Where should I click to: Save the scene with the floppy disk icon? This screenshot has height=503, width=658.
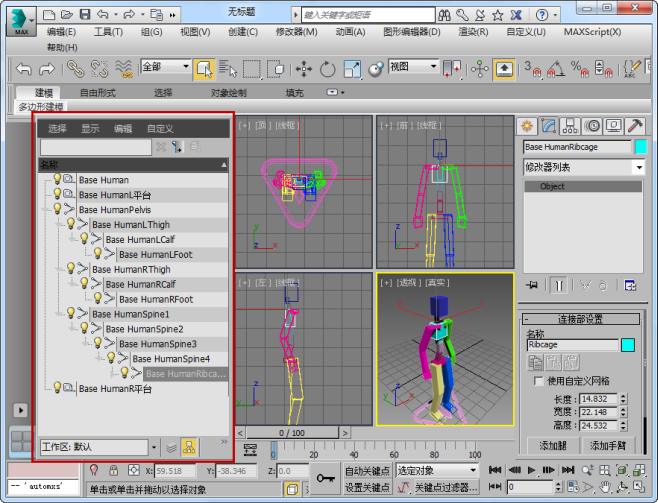[x=85, y=15]
